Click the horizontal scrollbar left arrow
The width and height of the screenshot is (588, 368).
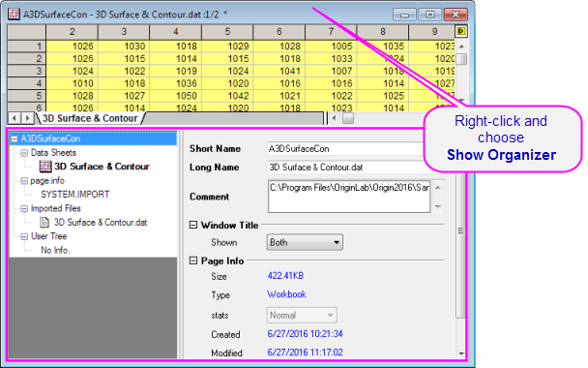point(334,118)
